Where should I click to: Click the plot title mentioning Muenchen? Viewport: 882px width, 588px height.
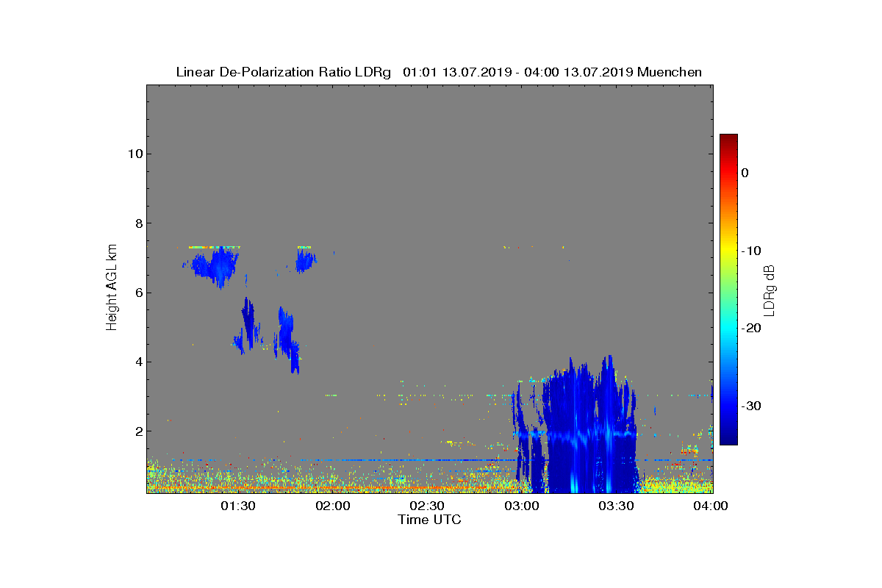(x=439, y=72)
